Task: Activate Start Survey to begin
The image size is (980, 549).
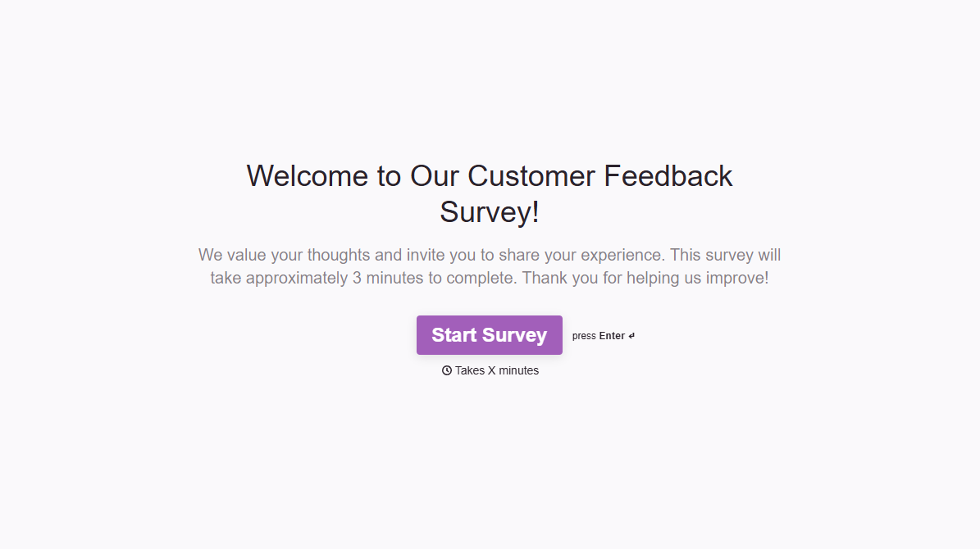Action: pos(489,335)
